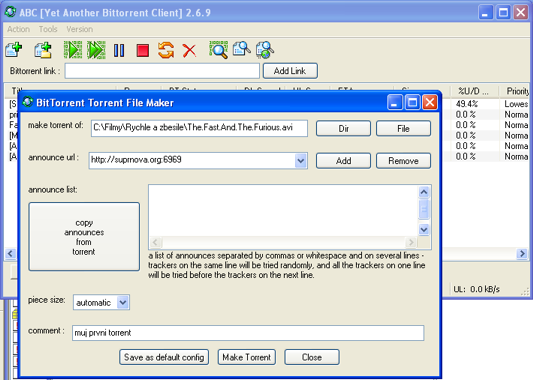Viewport: 533px width, 380px height.
Task: Click the File button
Action: (x=403, y=128)
